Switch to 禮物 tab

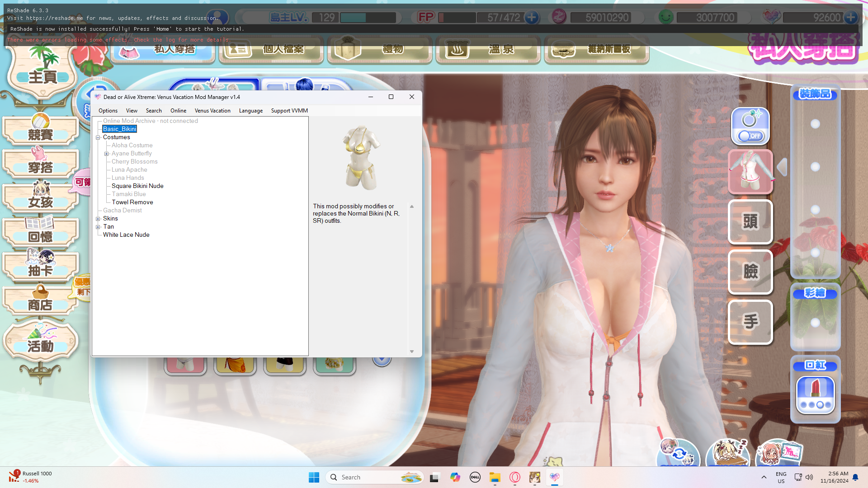click(x=380, y=50)
